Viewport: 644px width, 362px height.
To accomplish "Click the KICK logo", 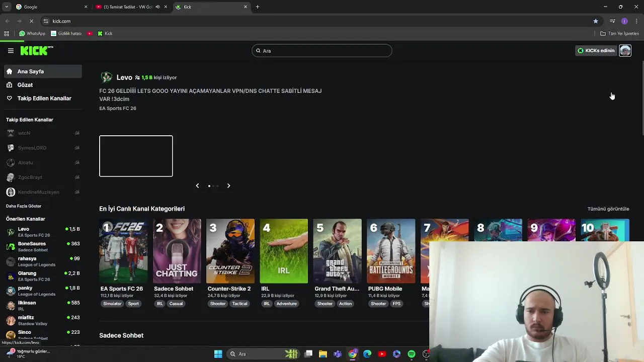I will point(37,50).
